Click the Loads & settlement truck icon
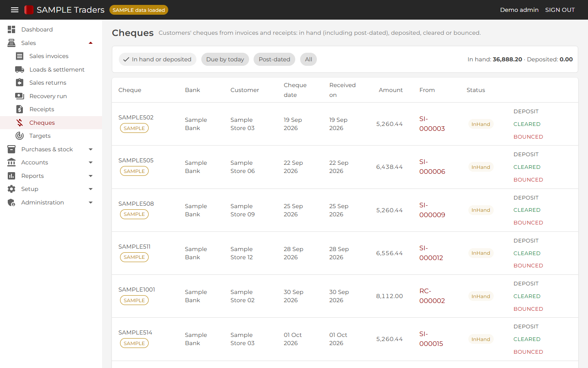This screenshot has height=368, width=588. coord(20,70)
